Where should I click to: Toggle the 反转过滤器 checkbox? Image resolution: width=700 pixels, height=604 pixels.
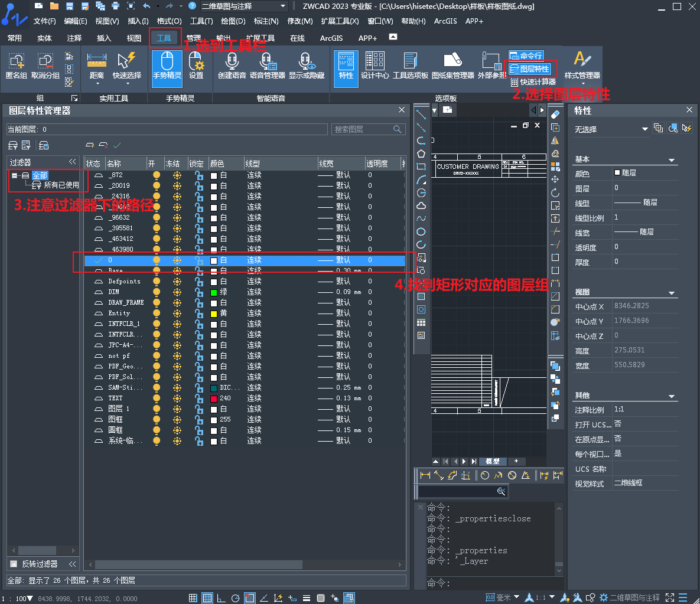14,564
